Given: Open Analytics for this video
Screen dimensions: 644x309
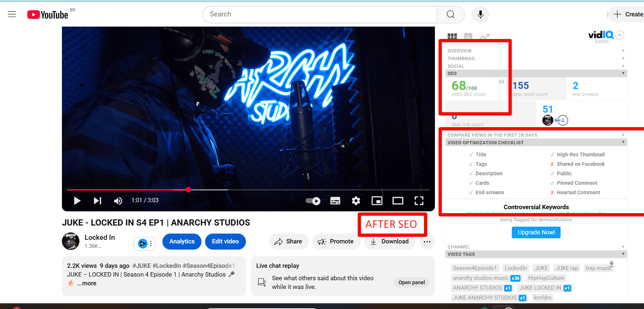Looking at the screenshot, I should [182, 241].
